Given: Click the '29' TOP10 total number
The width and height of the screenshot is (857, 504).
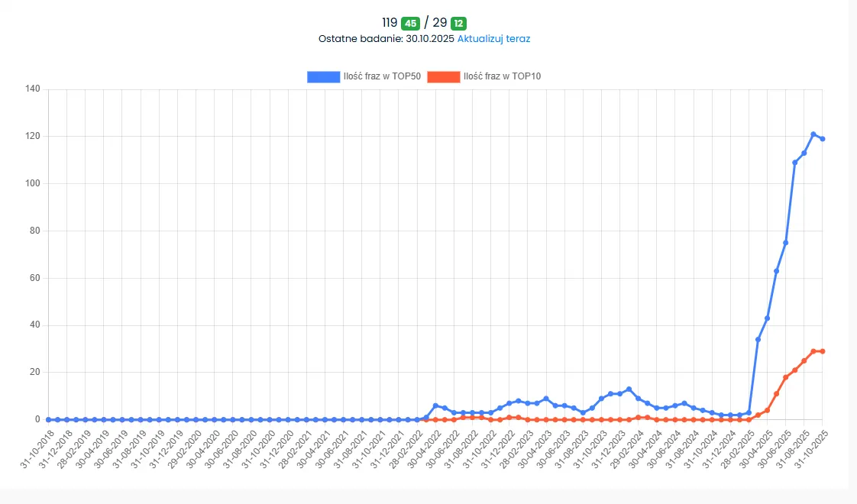Looking at the screenshot, I should click(440, 23).
